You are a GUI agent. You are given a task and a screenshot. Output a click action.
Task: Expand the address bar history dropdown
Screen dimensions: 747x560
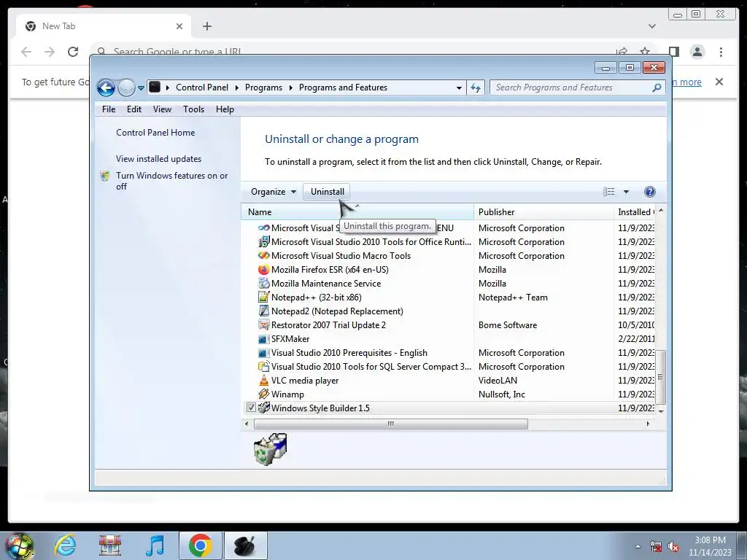pyautogui.click(x=459, y=88)
